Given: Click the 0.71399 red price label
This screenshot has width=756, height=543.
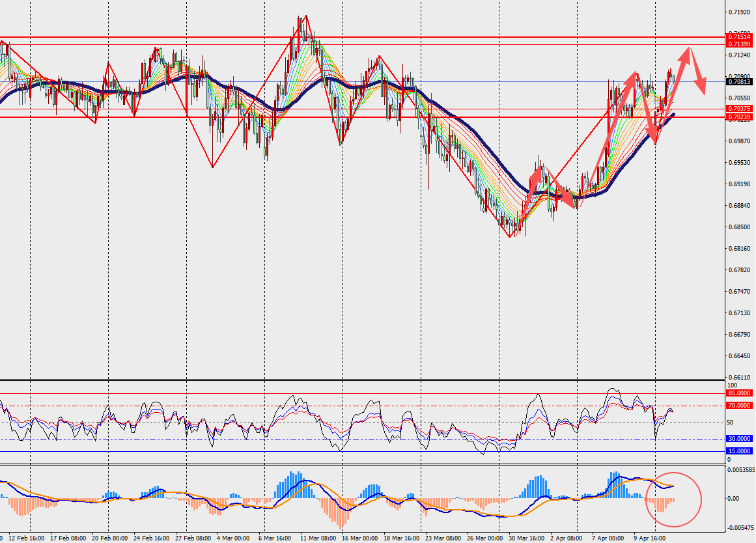Looking at the screenshot, I should coord(739,44).
